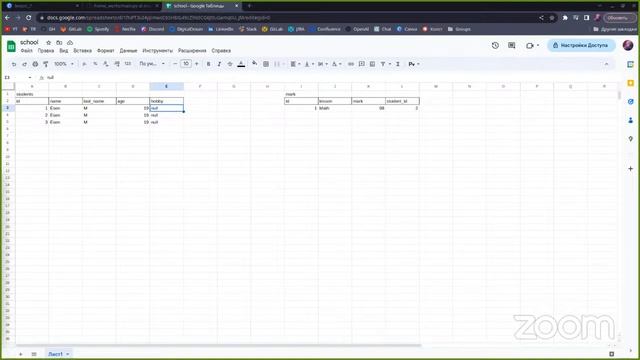Open the Google account avatar
The image size is (640, 360).
coord(628,45)
